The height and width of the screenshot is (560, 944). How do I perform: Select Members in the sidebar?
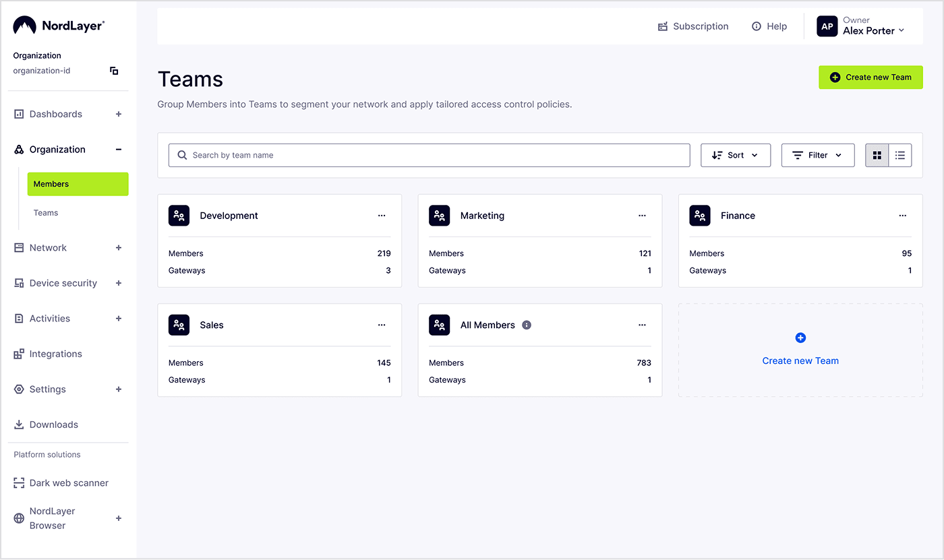78,184
